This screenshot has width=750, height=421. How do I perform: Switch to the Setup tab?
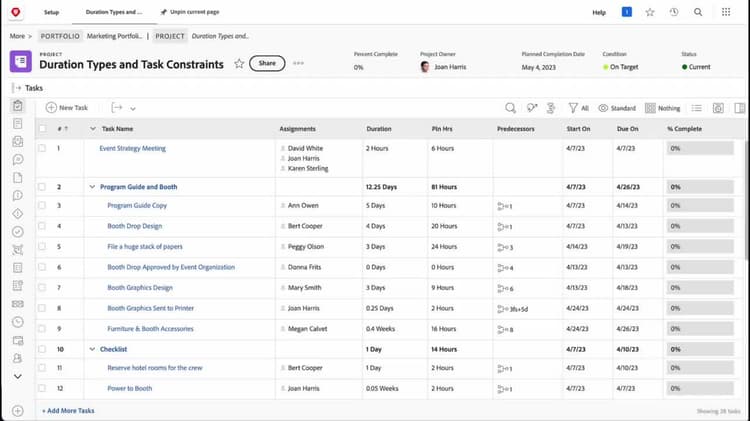pos(51,12)
